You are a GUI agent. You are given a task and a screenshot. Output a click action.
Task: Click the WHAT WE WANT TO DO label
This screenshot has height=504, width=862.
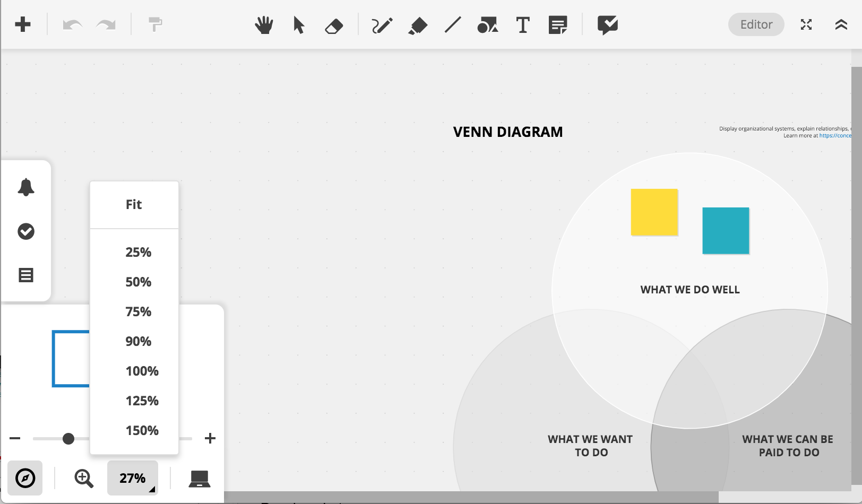click(x=591, y=446)
